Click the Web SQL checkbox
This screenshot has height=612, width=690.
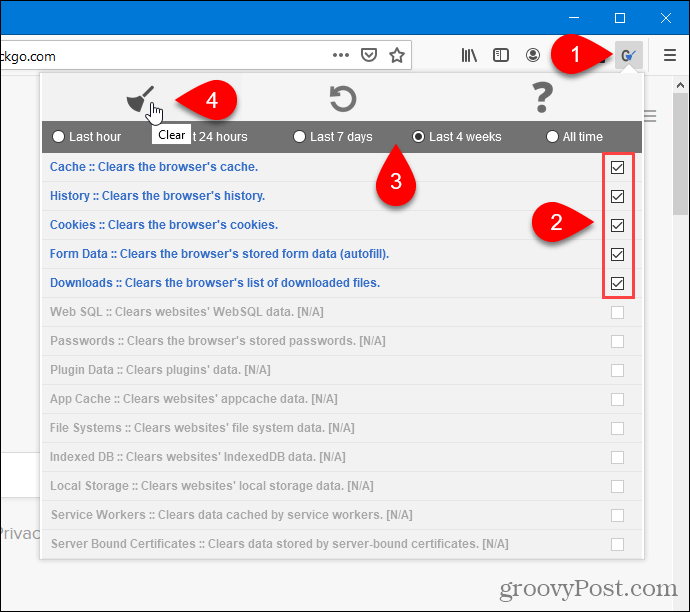(617, 312)
